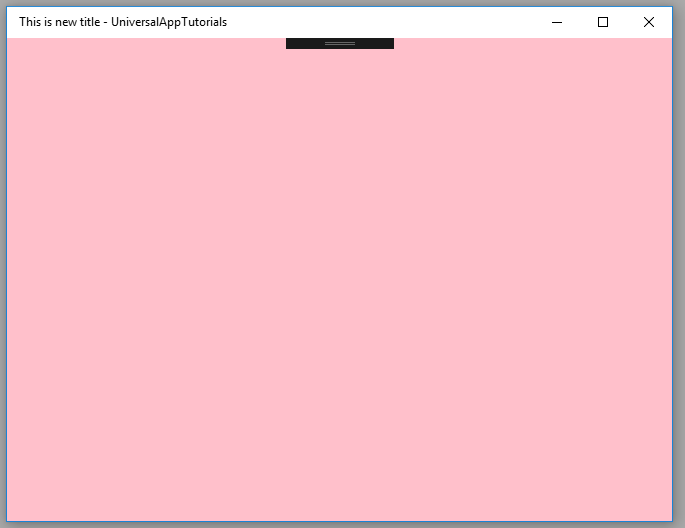Viewport: 685px width, 528px height.
Task: Click the title text 'This is new title - UniversalAppTutorials'
Action: point(123,22)
